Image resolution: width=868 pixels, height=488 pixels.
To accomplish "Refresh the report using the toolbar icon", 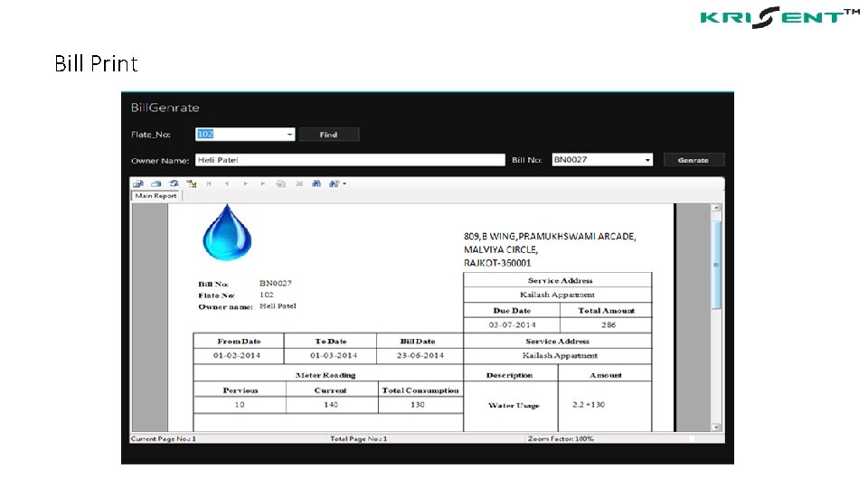I will (174, 183).
